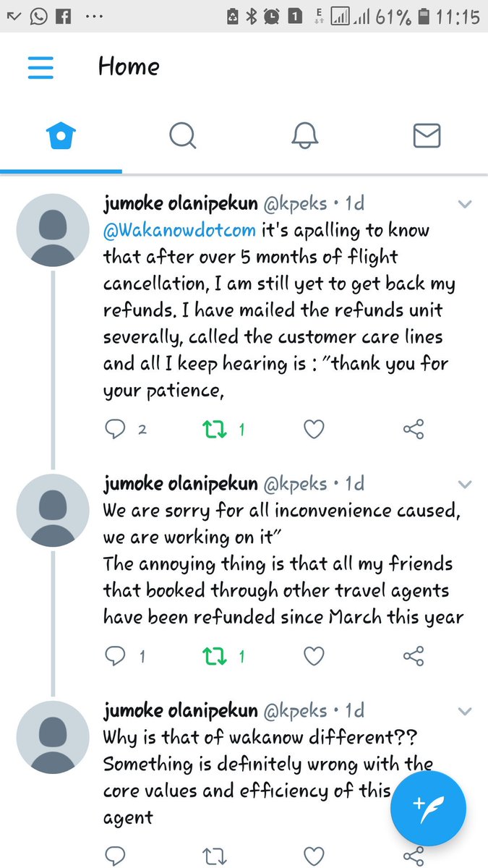Undo retweet on the second tweet

pos(213,656)
